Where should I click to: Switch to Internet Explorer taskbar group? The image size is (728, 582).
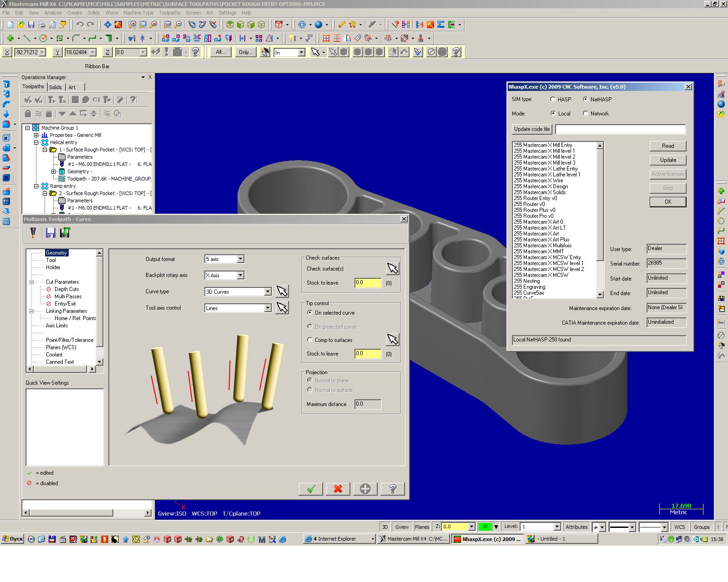(x=339, y=539)
